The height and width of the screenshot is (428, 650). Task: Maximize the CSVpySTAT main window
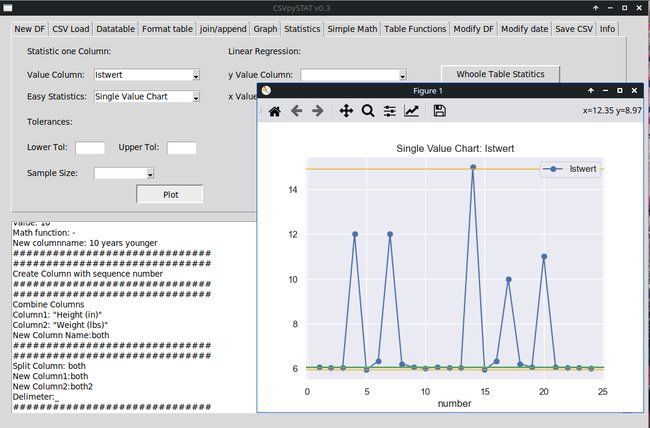click(x=625, y=8)
